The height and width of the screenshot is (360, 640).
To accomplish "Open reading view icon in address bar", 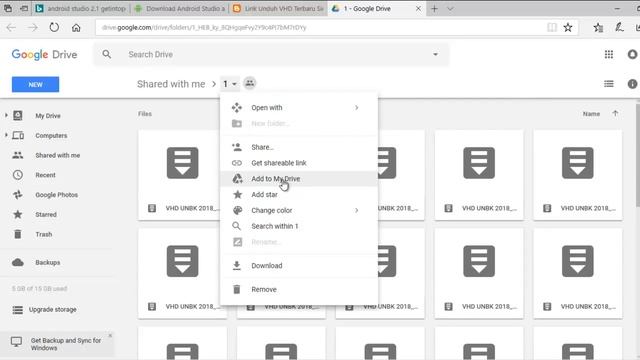I will (551, 27).
